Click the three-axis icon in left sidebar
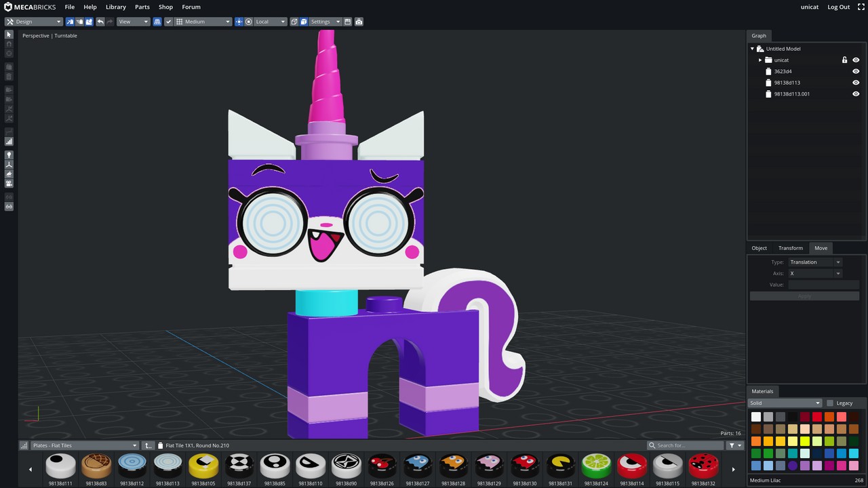This screenshot has width=868, height=488. tap(9, 165)
